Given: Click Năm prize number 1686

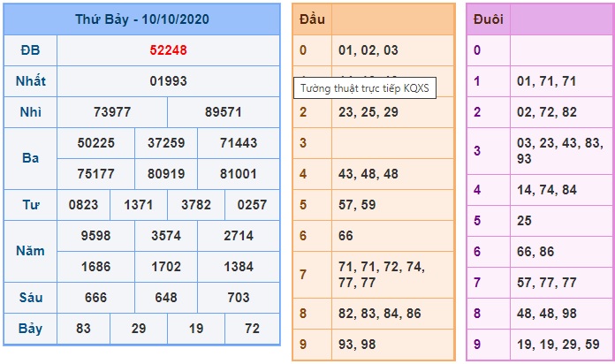Looking at the screenshot, I should 95,267.
